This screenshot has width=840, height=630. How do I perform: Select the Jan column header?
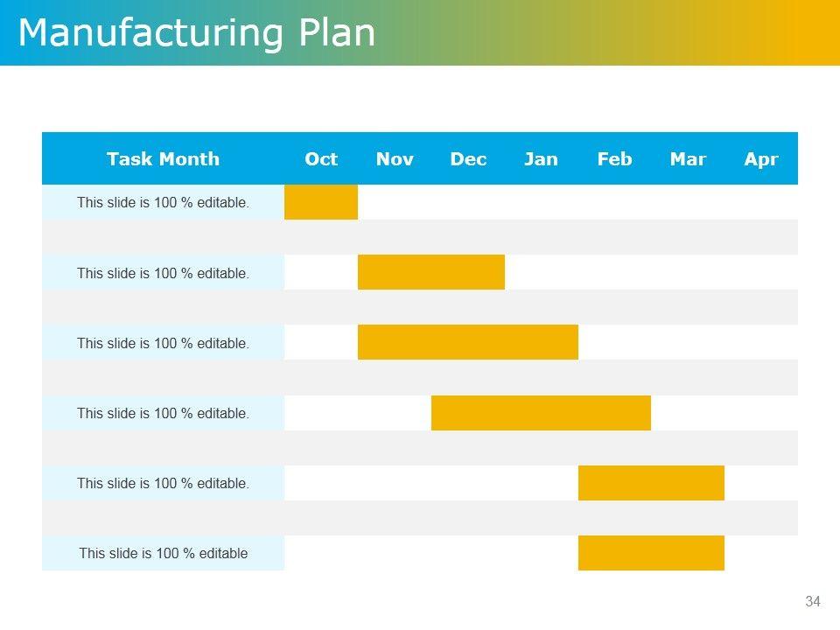pyautogui.click(x=541, y=158)
